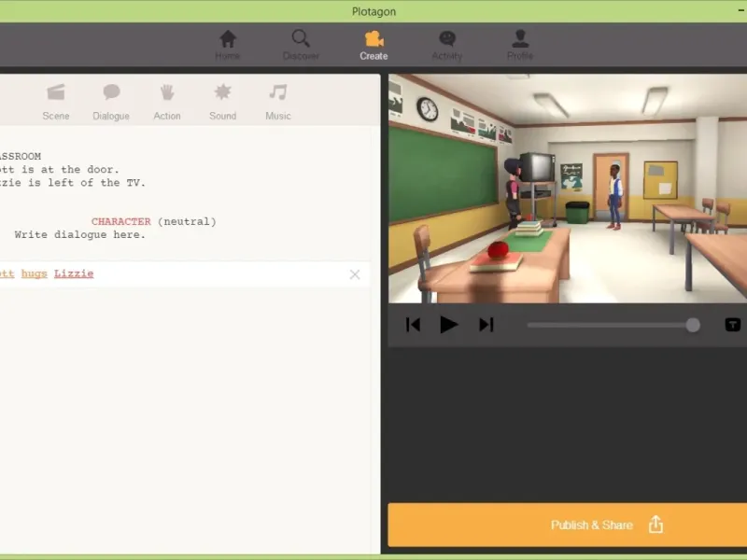Add a new Scene element
This screenshot has height=560, width=747.
(56, 102)
